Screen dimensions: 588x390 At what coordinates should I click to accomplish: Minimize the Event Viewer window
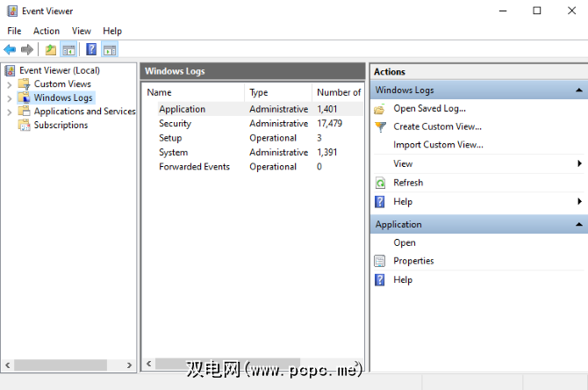(503, 11)
